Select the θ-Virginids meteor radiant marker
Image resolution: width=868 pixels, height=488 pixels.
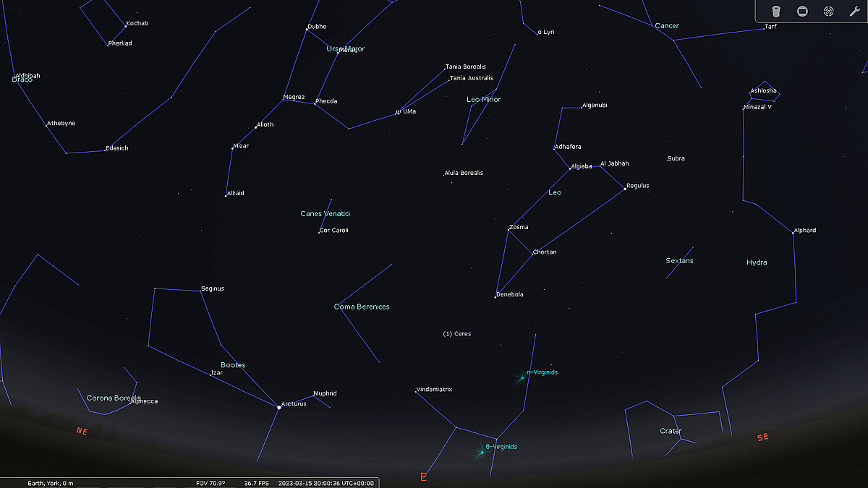[x=480, y=452]
